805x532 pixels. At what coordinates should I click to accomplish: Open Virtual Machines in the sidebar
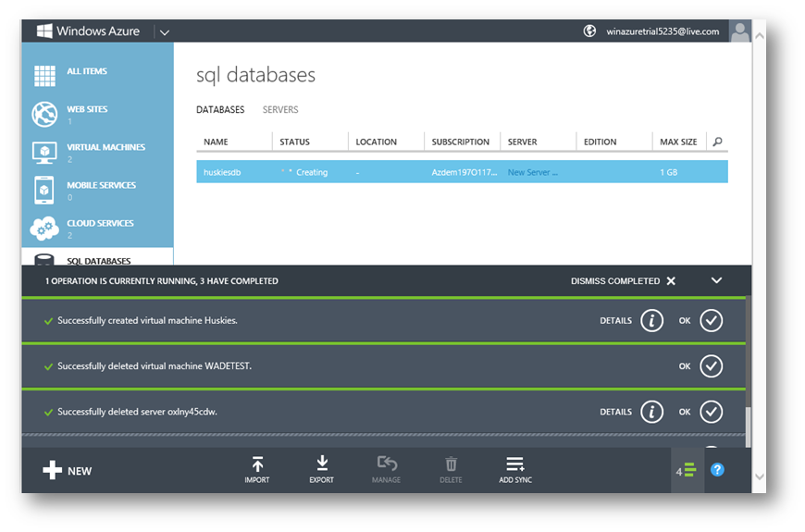tap(97, 152)
